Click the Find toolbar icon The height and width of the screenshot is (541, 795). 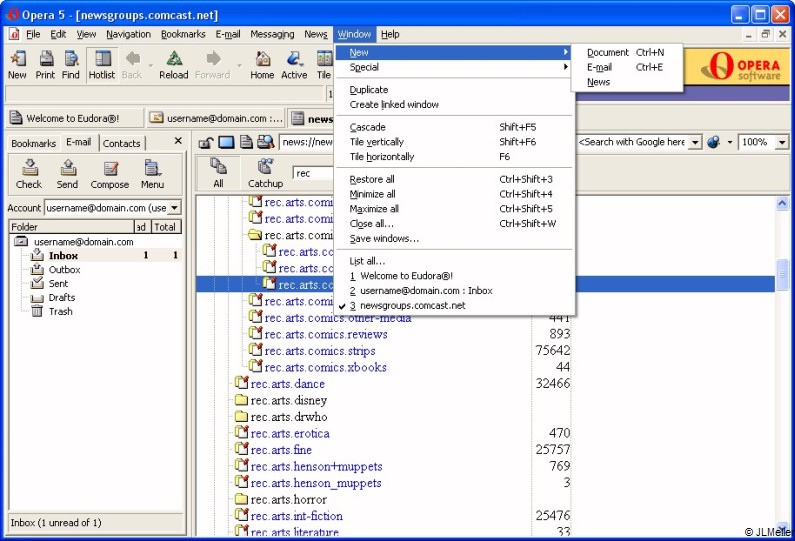[70, 65]
